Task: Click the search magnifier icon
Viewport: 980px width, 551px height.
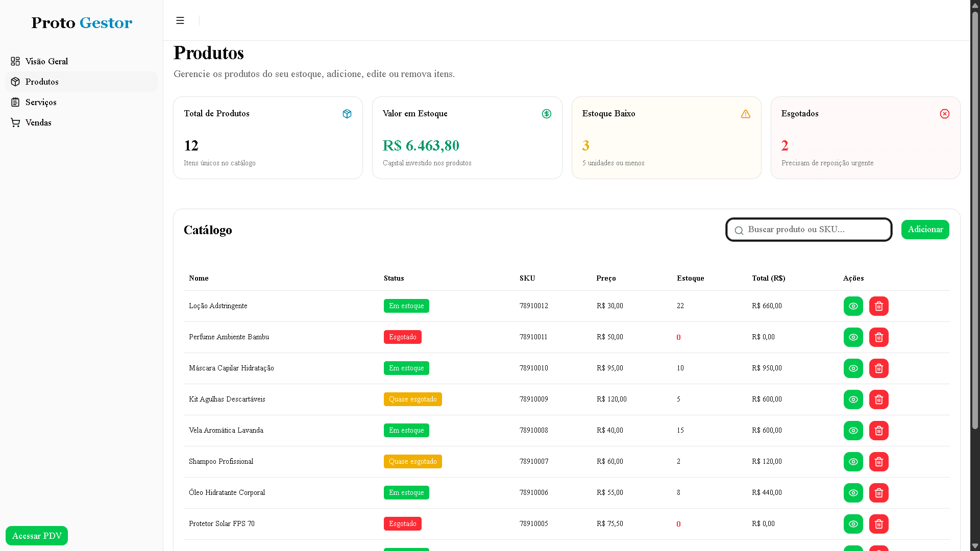Action: point(739,231)
